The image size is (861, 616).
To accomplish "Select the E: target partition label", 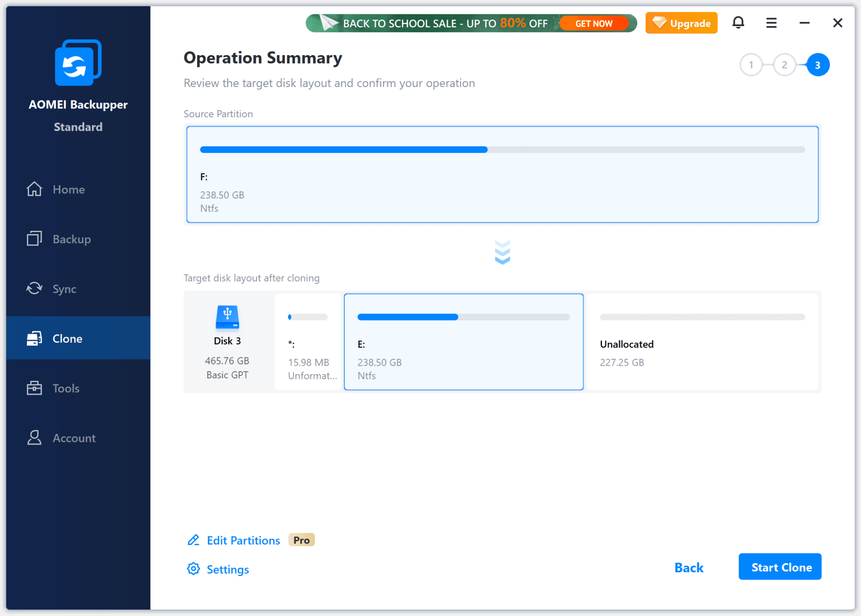I will [x=361, y=344].
